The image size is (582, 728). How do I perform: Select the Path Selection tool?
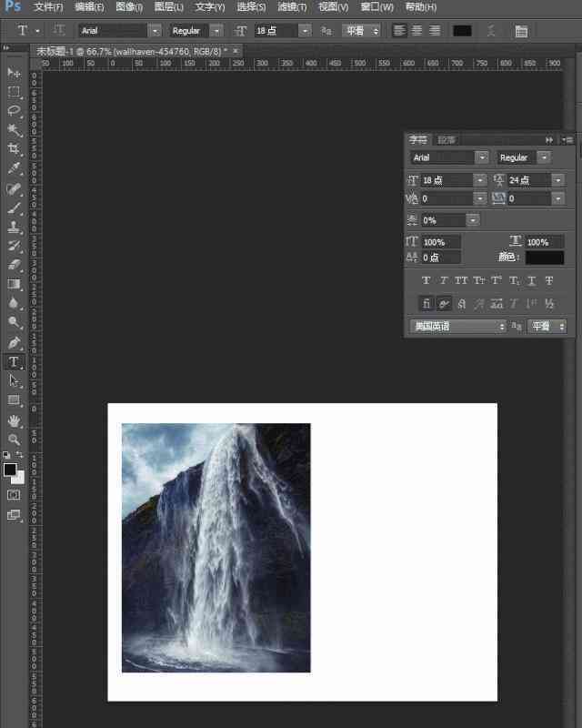14,380
